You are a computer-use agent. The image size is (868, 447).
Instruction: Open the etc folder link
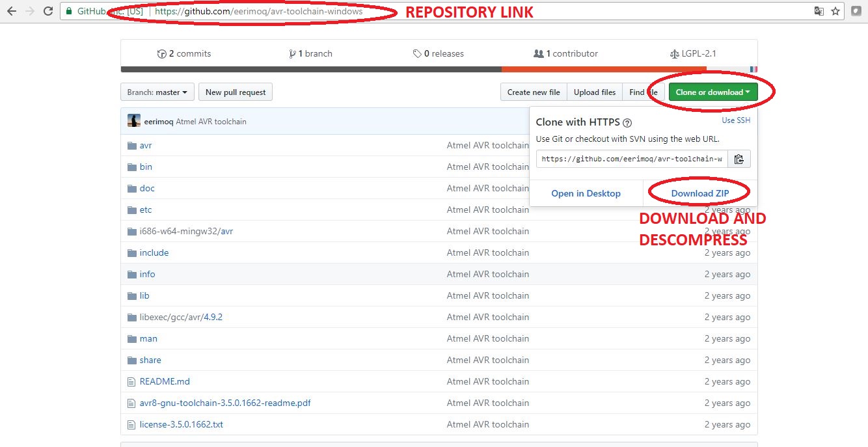[x=146, y=210]
